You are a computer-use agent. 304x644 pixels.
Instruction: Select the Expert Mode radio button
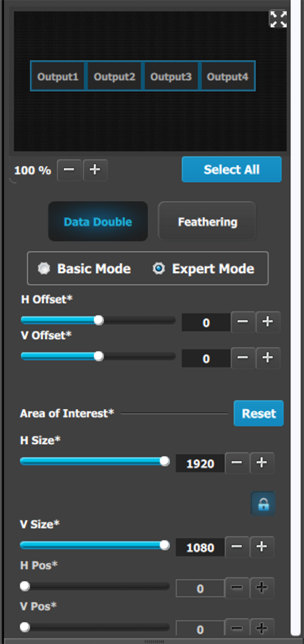(x=159, y=269)
